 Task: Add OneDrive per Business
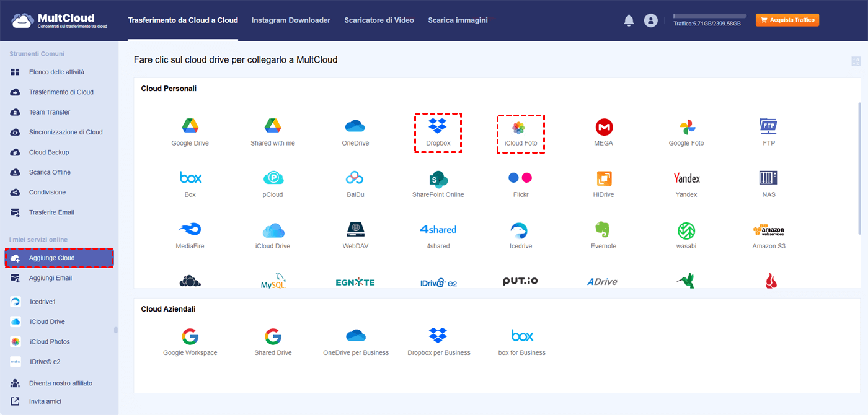click(356, 342)
